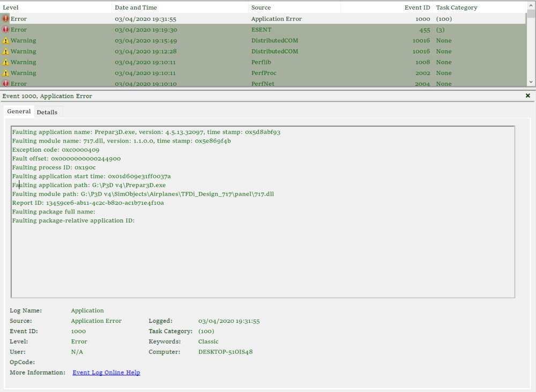Open the Event Log Online Help link
Screen dimensions: 536x392
pos(106,373)
